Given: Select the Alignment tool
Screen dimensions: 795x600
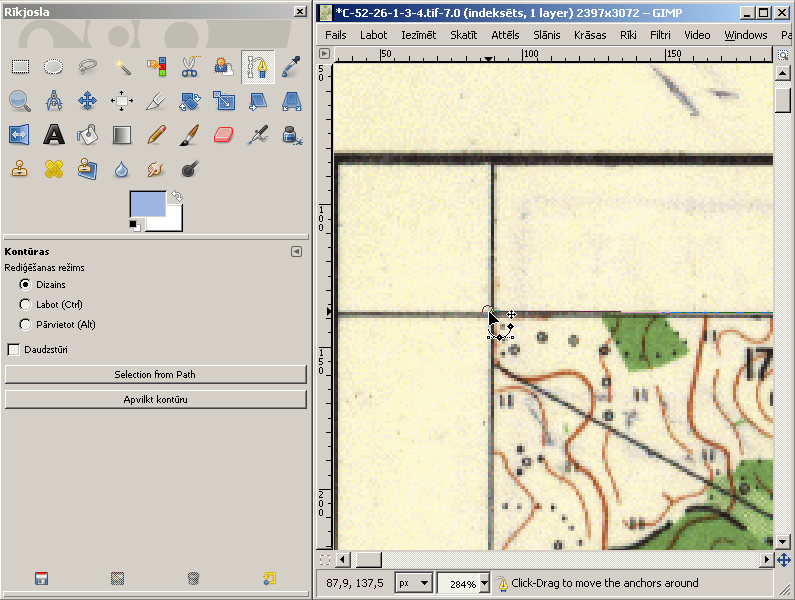Looking at the screenshot, I should tap(122, 100).
